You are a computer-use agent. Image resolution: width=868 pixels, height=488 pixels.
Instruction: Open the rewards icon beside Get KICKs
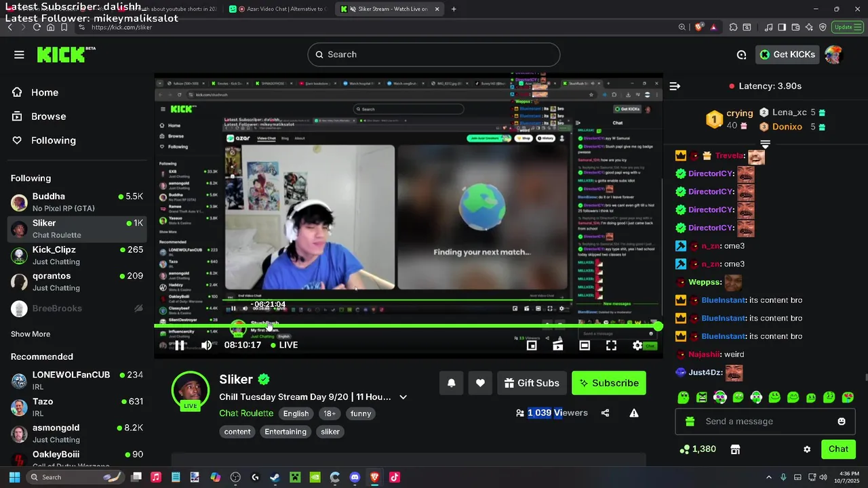point(741,55)
